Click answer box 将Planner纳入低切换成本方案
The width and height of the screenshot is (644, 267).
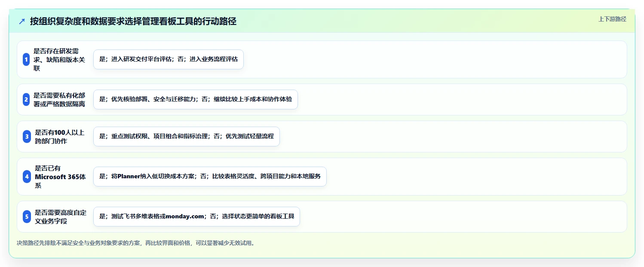click(x=210, y=177)
